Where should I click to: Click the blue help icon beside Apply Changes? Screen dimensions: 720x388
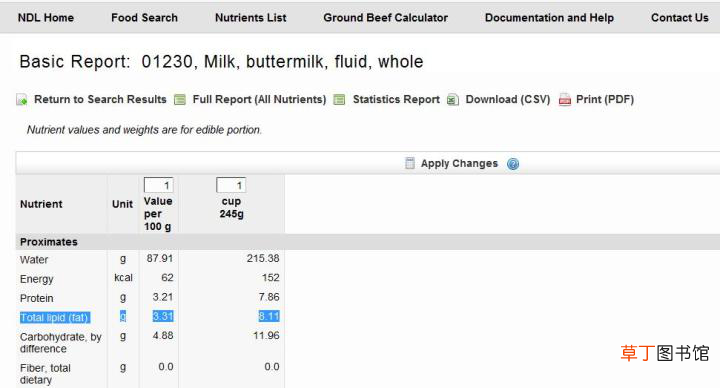[x=513, y=164]
